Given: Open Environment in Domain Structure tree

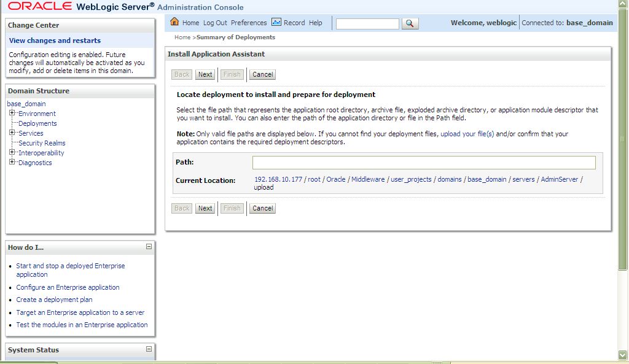Looking at the screenshot, I should 37,114.
